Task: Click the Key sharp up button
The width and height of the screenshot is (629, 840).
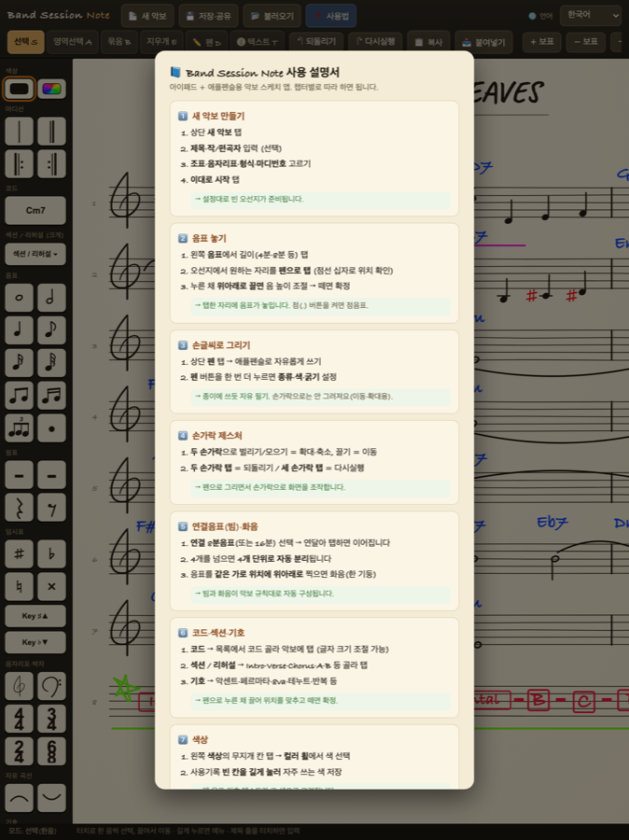Action: (x=35, y=616)
